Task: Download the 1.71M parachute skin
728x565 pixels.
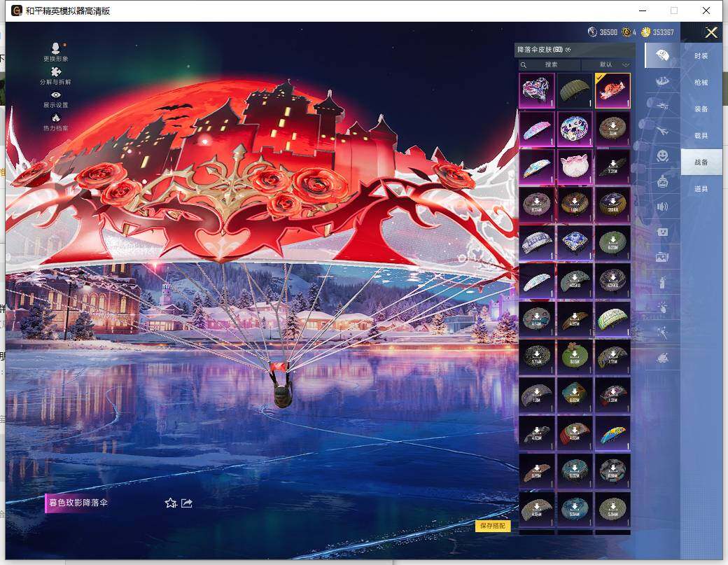Action: [x=613, y=356]
